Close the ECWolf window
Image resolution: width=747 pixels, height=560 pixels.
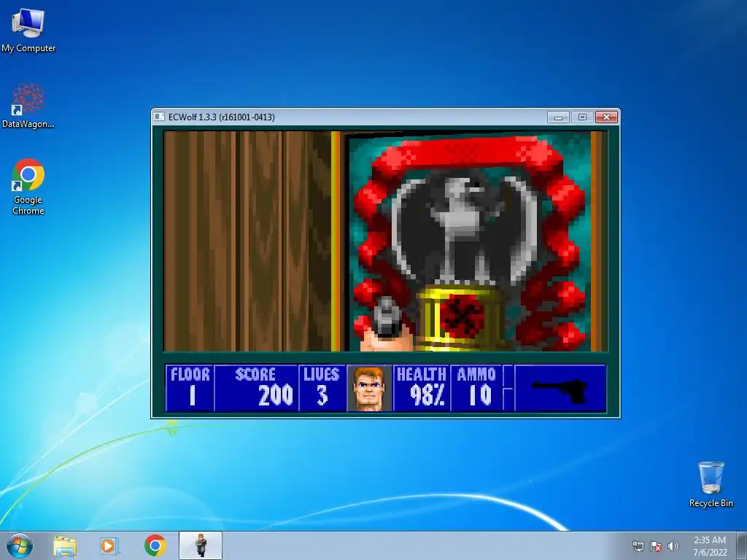[x=606, y=117]
